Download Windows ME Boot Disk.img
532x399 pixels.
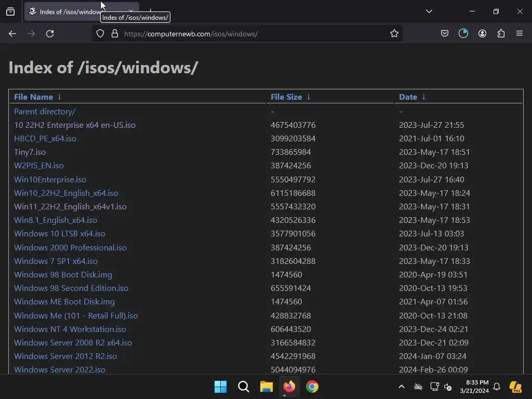[64, 302]
